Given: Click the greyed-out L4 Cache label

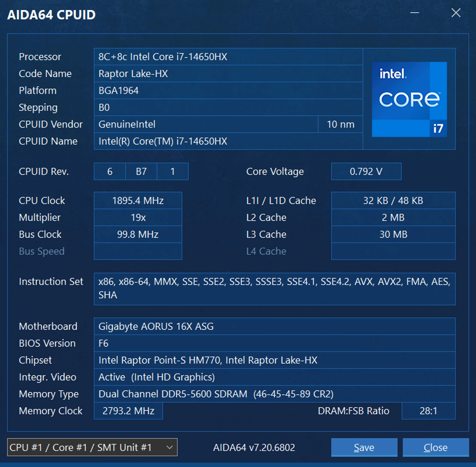Looking at the screenshot, I should click(x=266, y=251).
